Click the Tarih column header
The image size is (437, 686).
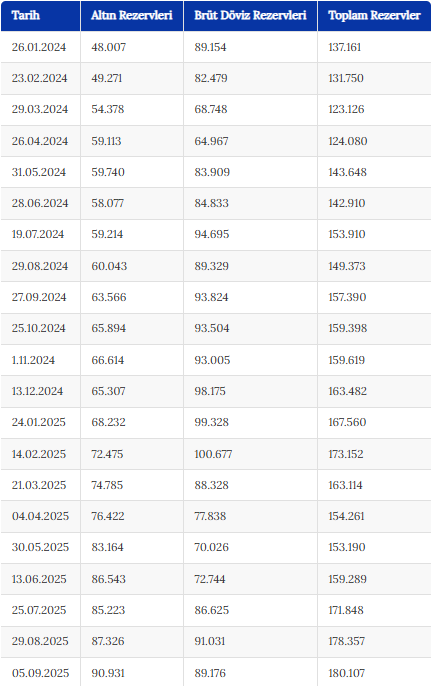tap(26, 15)
